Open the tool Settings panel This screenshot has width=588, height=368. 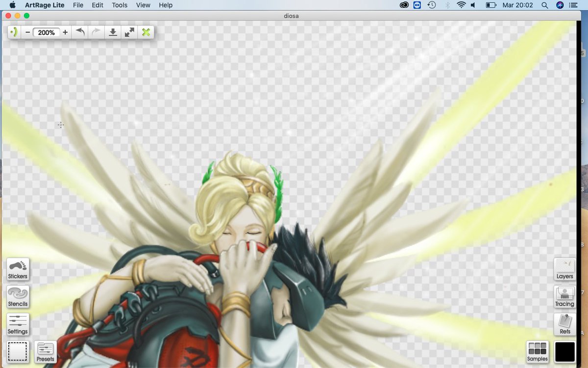(18, 324)
